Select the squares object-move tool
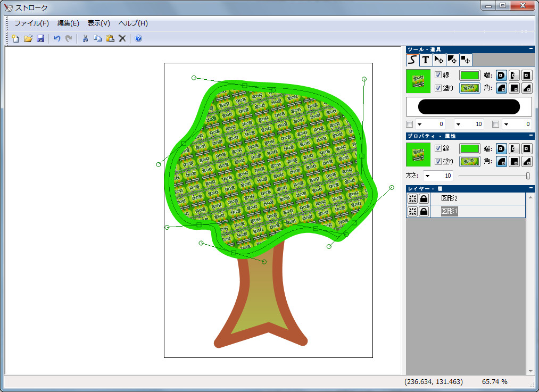Image resolution: width=539 pixels, height=392 pixels. coord(466,60)
